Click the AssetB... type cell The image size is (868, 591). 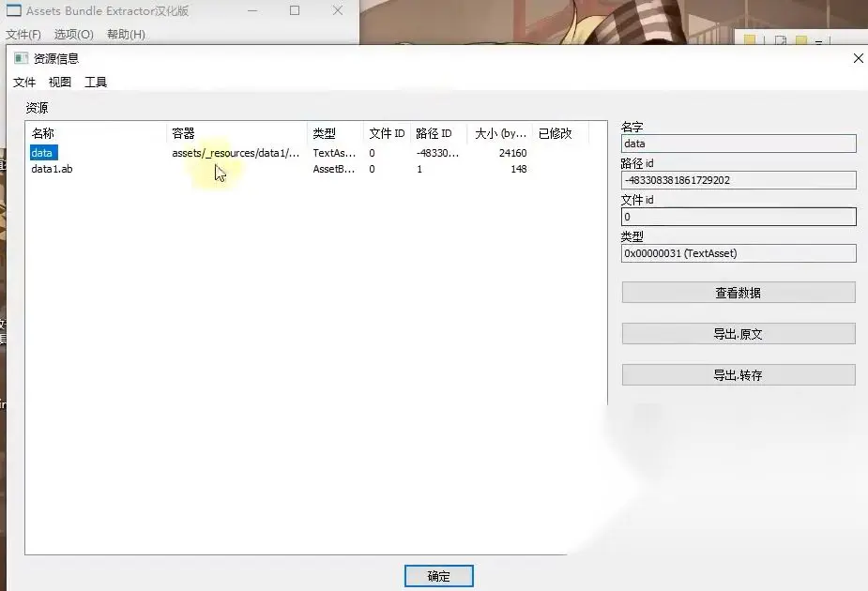click(x=334, y=169)
